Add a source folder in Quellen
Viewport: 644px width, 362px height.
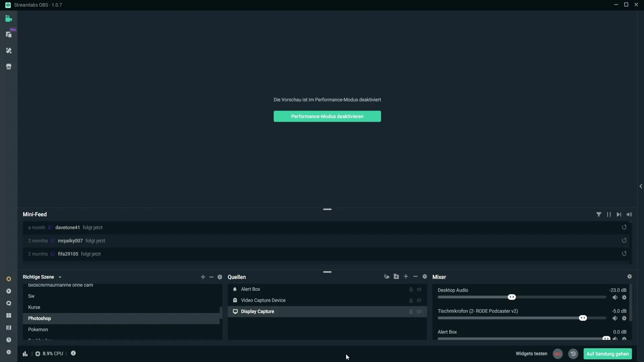tap(396, 277)
